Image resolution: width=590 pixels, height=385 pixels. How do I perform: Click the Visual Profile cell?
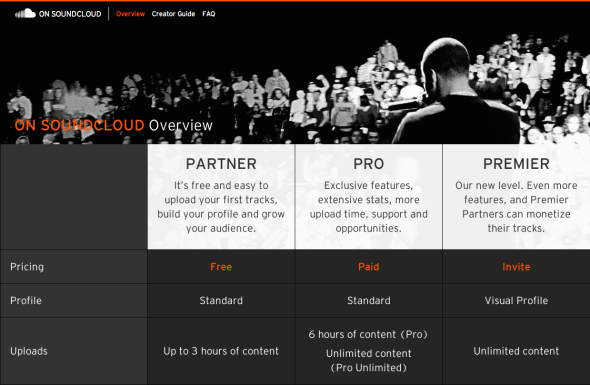pos(516,300)
